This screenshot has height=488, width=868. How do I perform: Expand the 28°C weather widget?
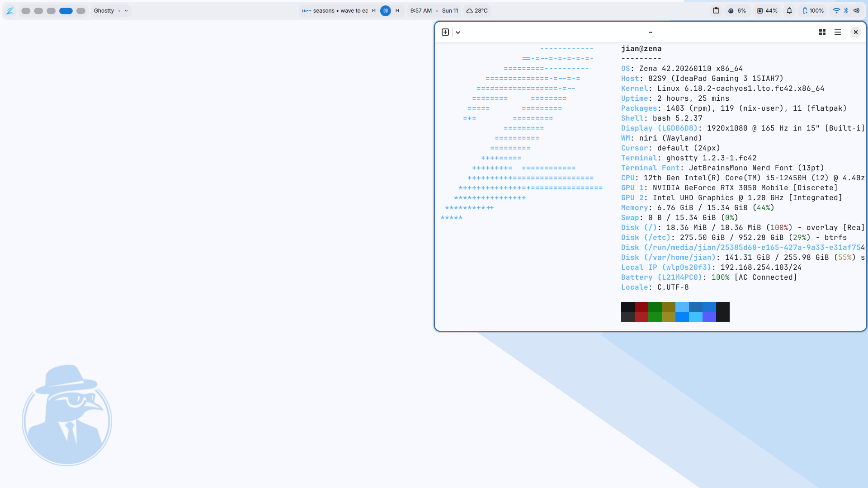(x=477, y=10)
